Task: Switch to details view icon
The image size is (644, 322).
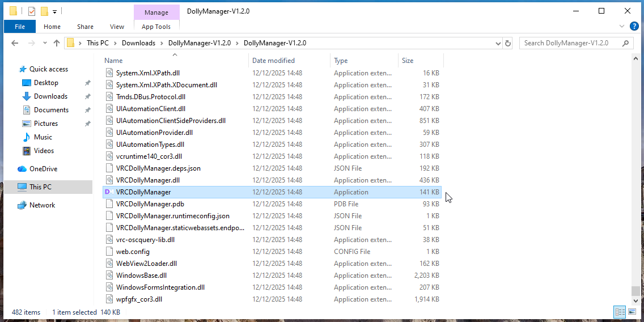Action: [x=620, y=312]
